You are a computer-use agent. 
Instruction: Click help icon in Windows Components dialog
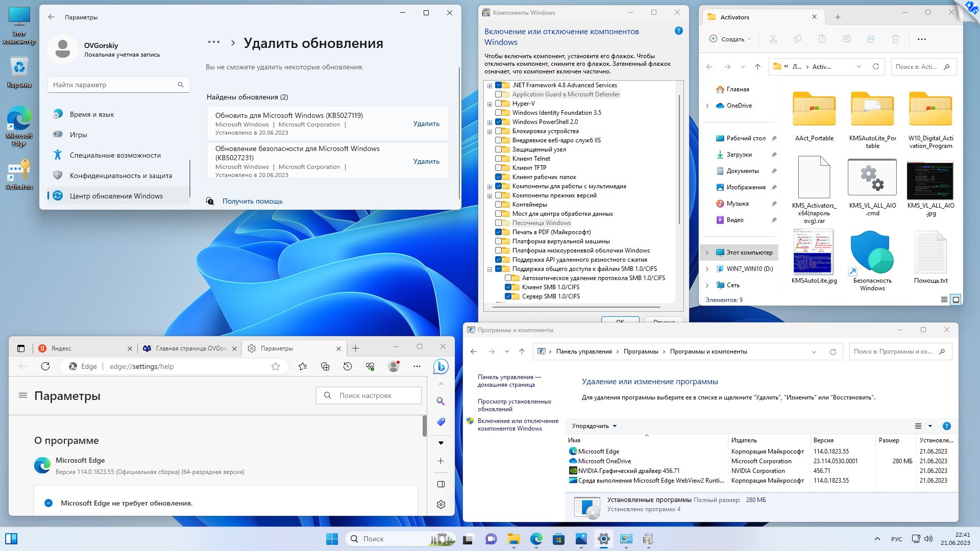point(679,31)
